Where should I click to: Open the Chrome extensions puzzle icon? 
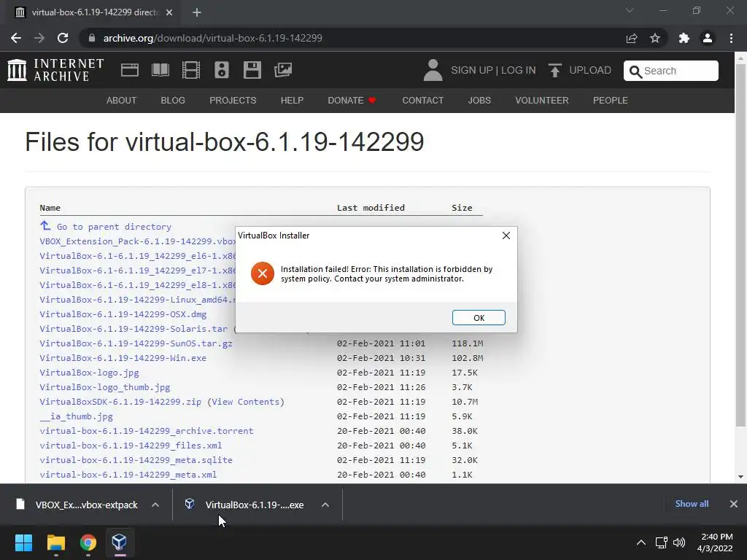684,38
